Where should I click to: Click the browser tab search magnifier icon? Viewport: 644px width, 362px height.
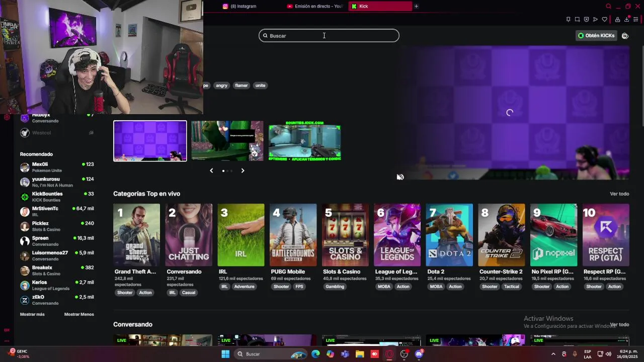point(608,6)
